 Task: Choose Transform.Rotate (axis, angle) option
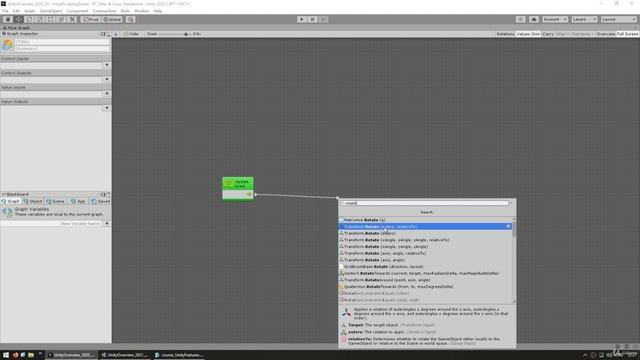[424, 260]
